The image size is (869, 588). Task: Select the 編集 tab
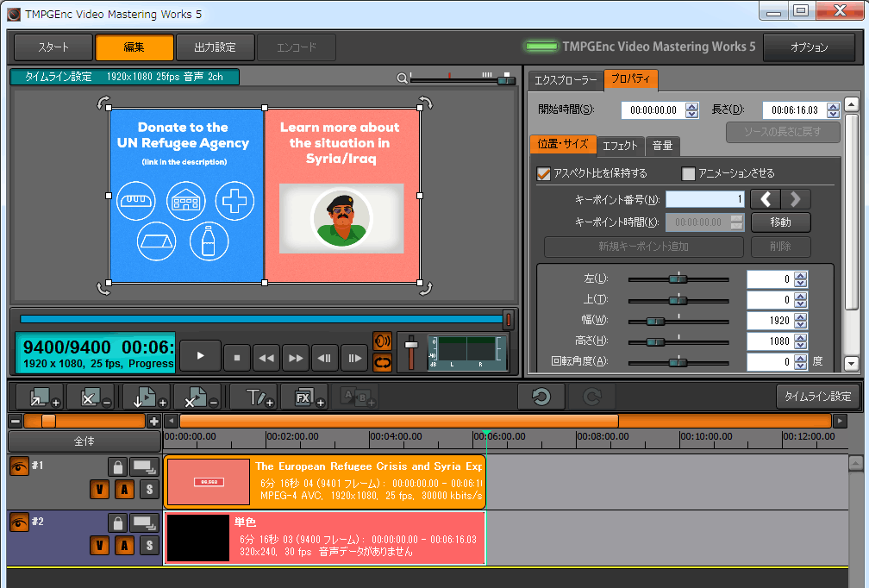coord(134,47)
